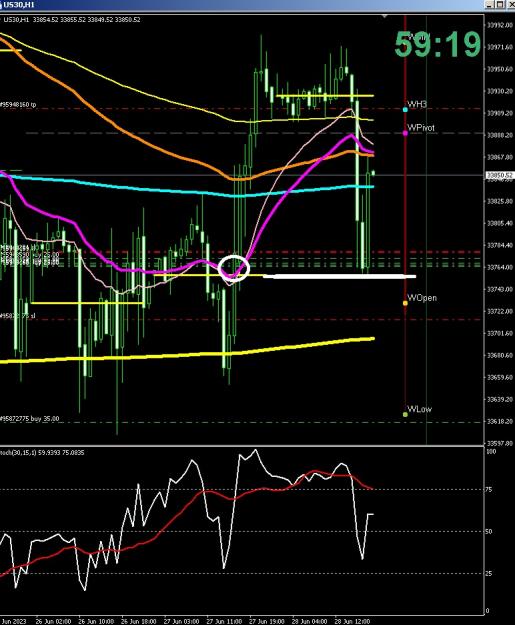The image size is (515, 625).
Task: Click the '26 Jun 18:00' time axis label
Action: [138, 621]
